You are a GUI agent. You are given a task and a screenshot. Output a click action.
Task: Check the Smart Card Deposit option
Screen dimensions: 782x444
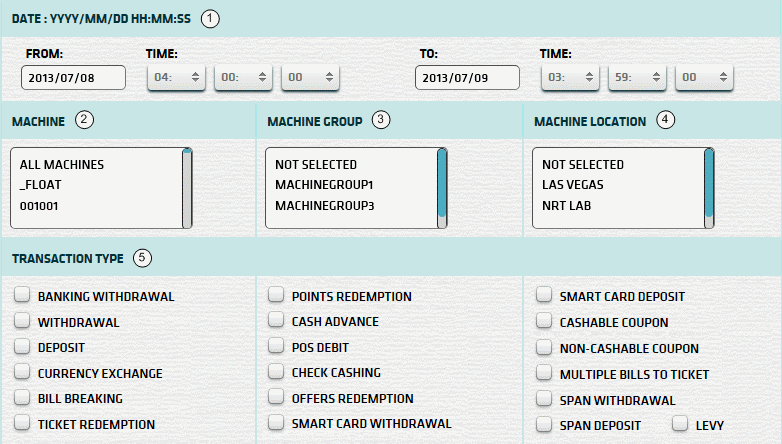click(x=544, y=296)
